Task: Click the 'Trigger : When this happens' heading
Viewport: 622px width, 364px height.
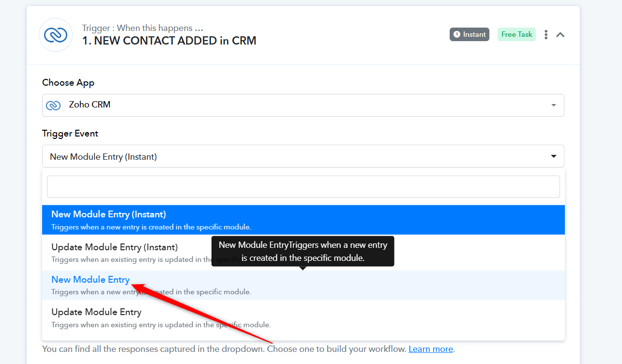Action: (x=142, y=28)
